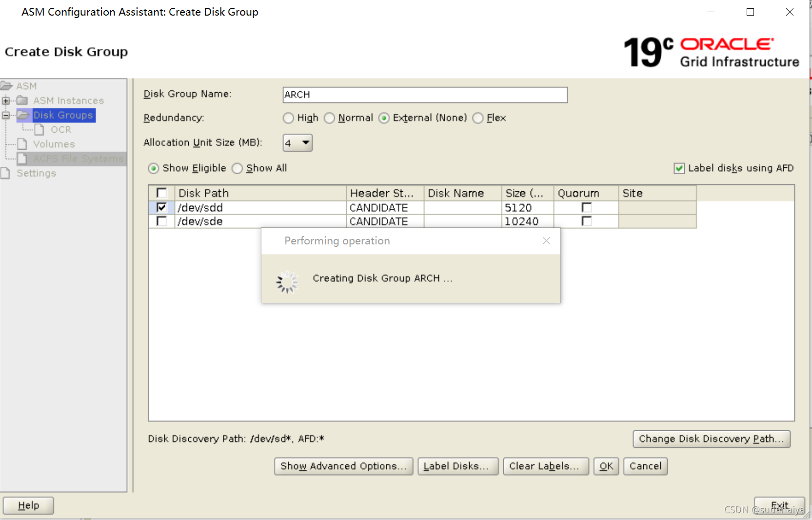The image size is (812, 520).
Task: Select the OCR disk group
Action: (x=61, y=130)
